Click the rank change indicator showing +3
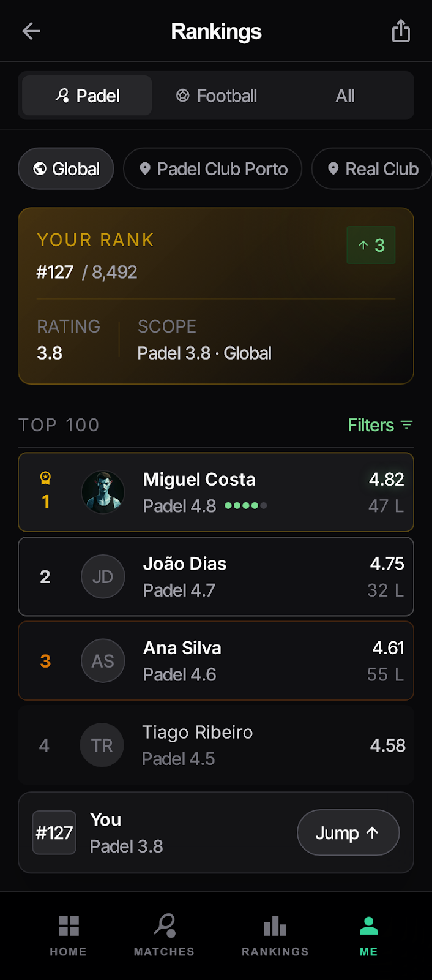The height and width of the screenshot is (980, 432). (371, 245)
